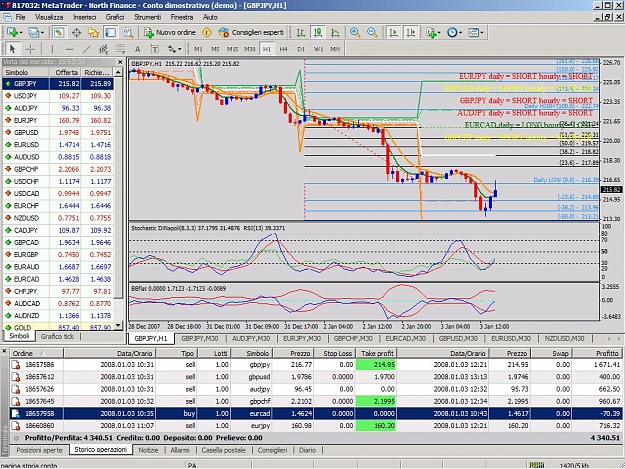This screenshot has width=625, height=469.
Task: Set timeframe to W1
Action: click(318, 49)
